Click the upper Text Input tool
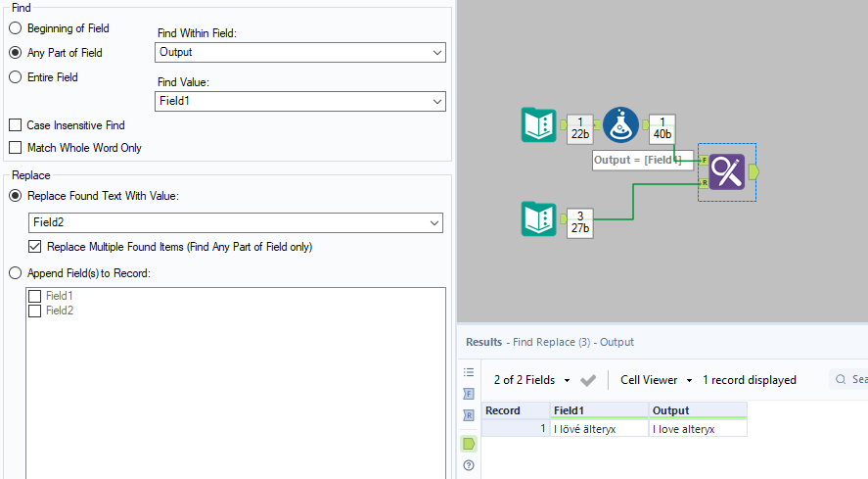Viewport: 868px width, 479px height. (x=538, y=125)
